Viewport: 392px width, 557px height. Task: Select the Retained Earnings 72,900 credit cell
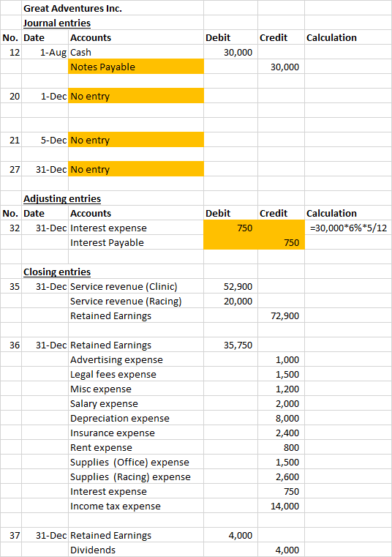point(282,315)
